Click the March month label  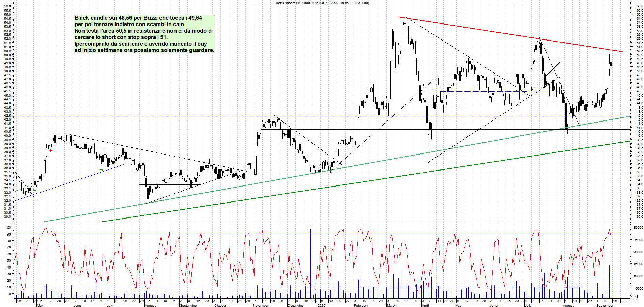point(392,305)
